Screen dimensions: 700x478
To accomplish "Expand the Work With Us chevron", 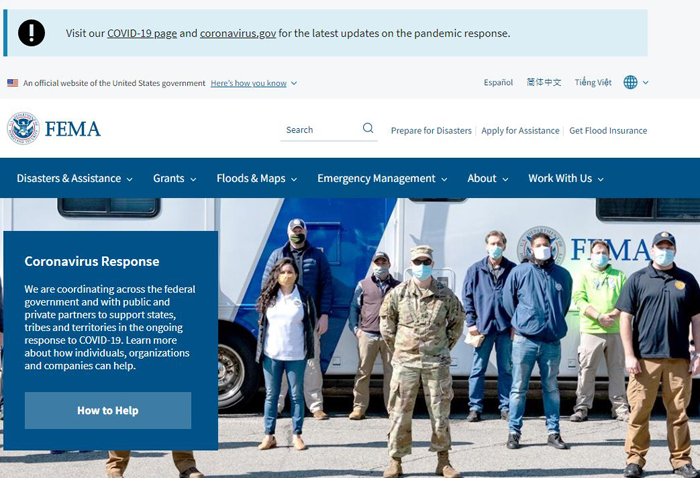I will coord(600,179).
